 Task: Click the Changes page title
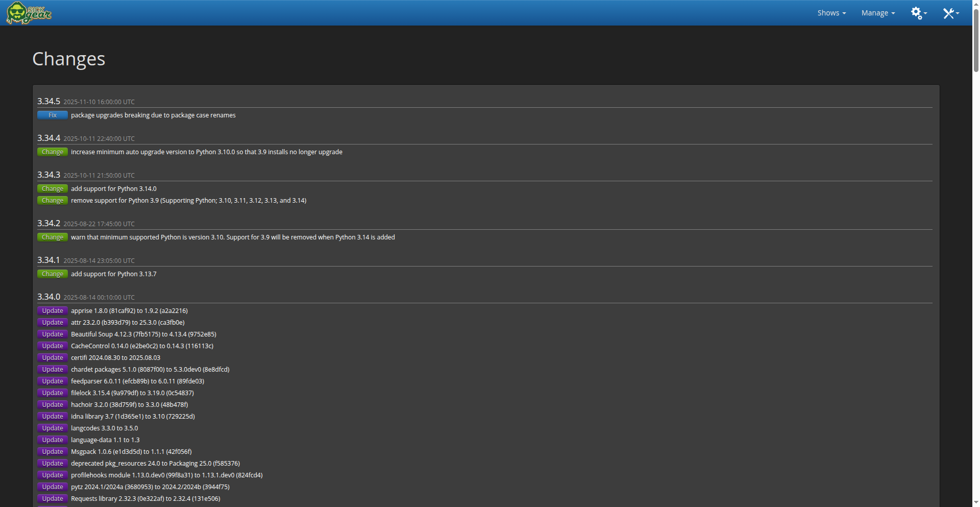click(68, 59)
